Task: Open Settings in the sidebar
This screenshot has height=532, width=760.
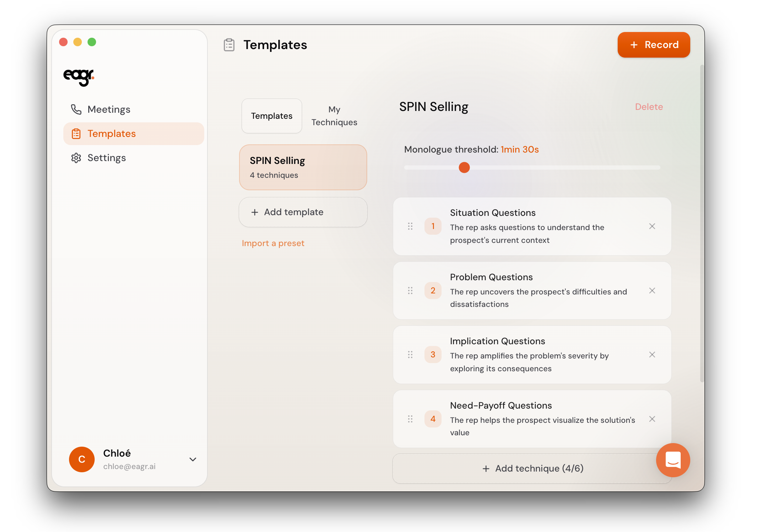Action: click(106, 158)
